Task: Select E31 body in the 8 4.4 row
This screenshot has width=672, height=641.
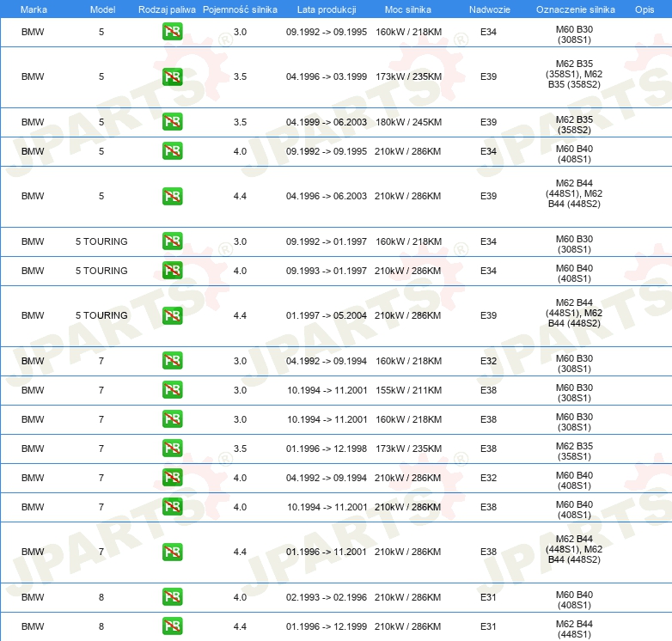Action: (488, 626)
